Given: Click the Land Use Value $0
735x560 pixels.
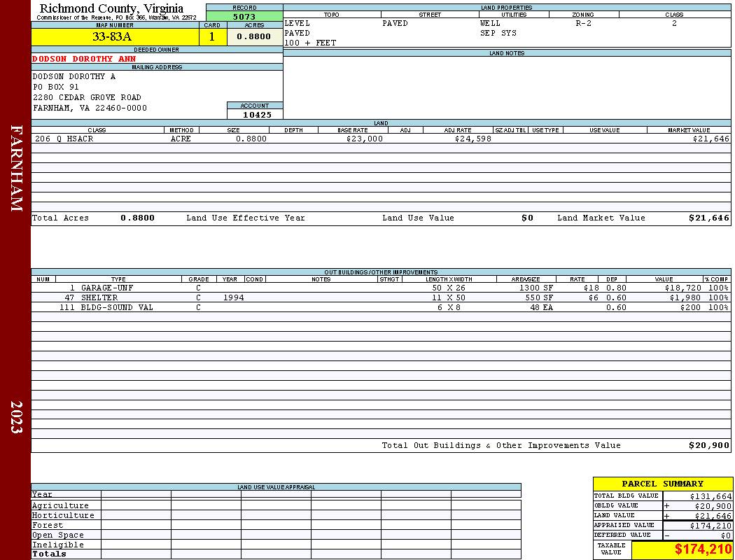Looking at the screenshot, I should coord(527,218).
